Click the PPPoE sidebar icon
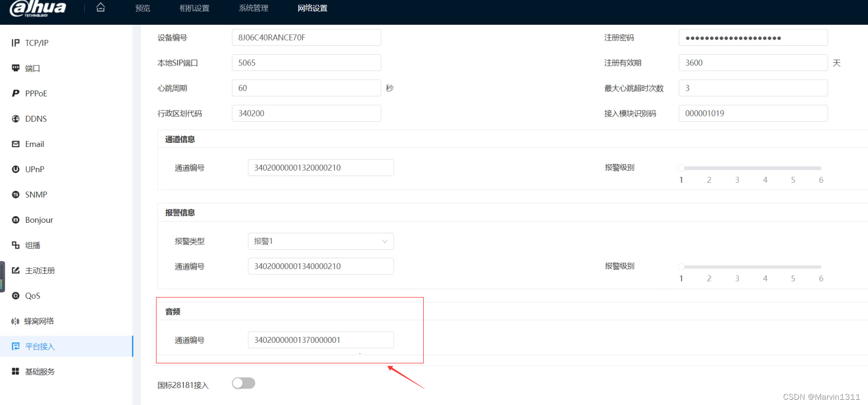 pyautogui.click(x=16, y=93)
